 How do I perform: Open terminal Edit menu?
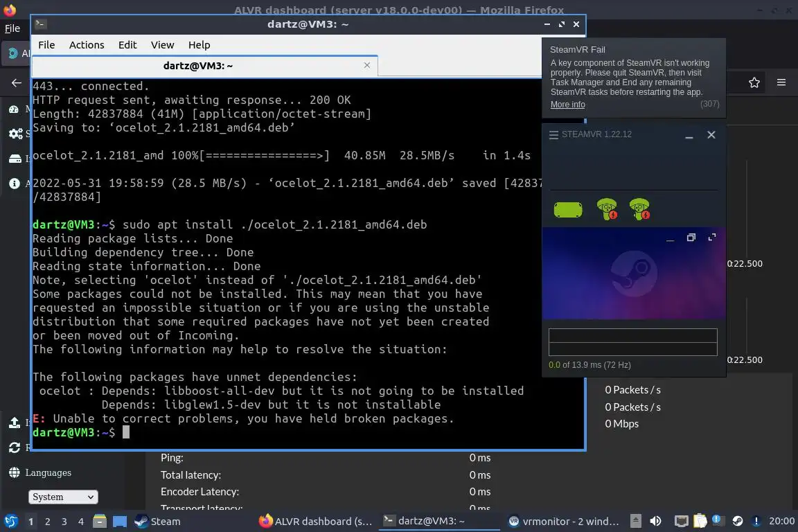(127, 45)
